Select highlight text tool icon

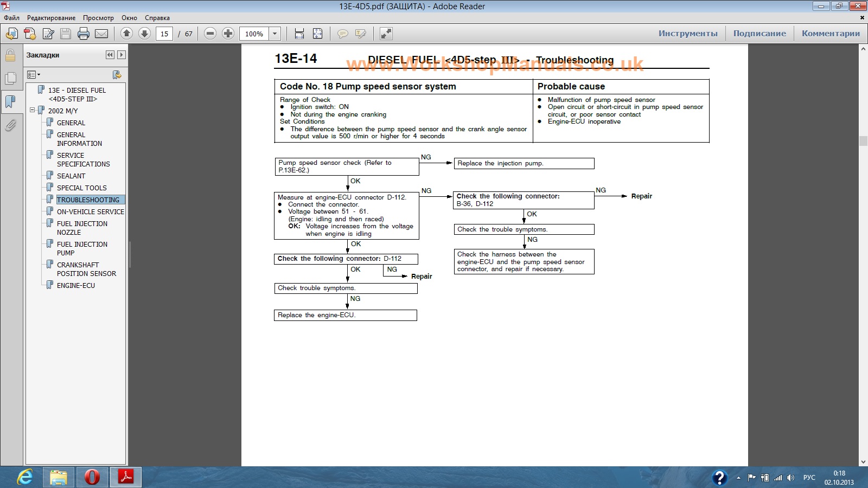tap(361, 34)
